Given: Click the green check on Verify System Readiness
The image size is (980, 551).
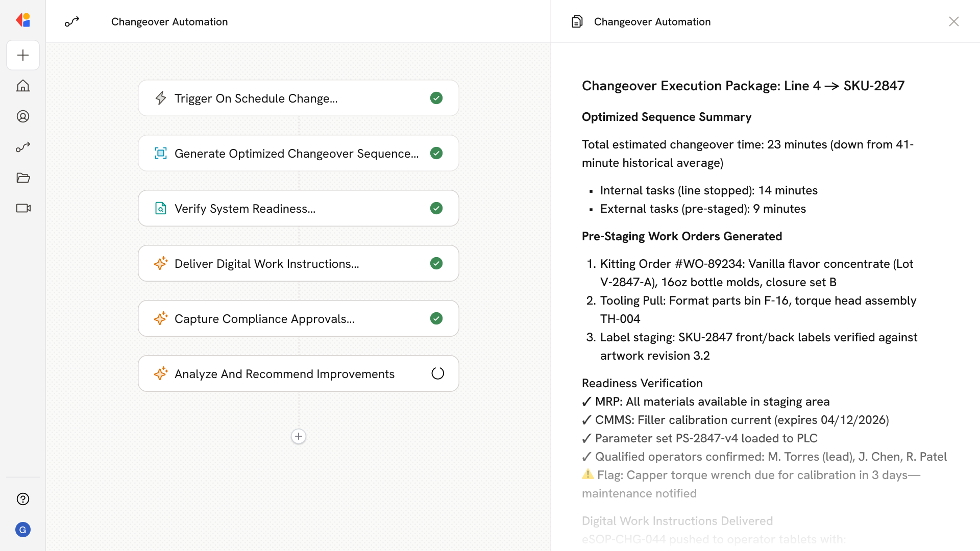Looking at the screenshot, I should [x=436, y=208].
